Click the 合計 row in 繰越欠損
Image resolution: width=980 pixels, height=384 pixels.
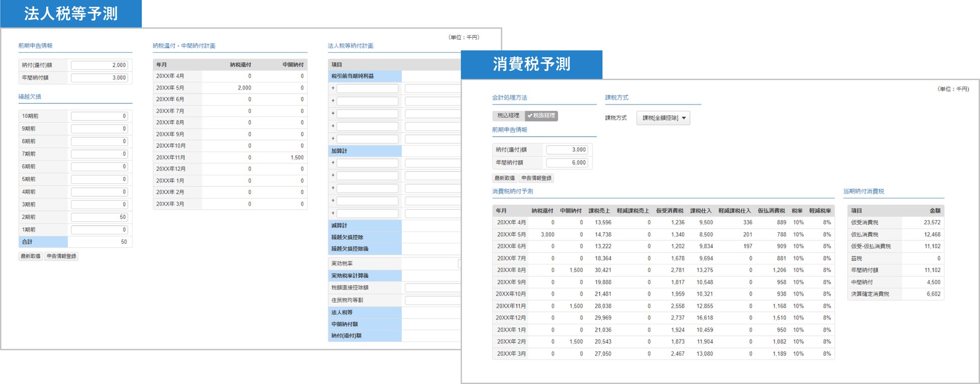(x=75, y=242)
